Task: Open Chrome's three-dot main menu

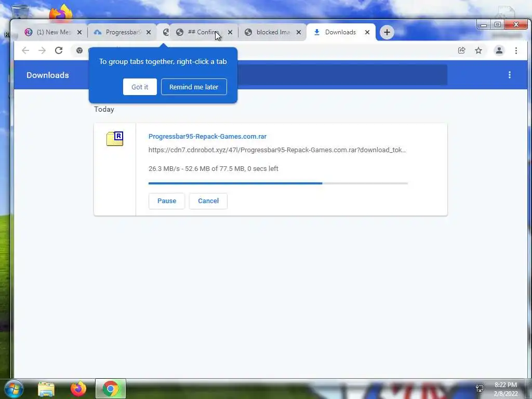Action: coord(516,50)
